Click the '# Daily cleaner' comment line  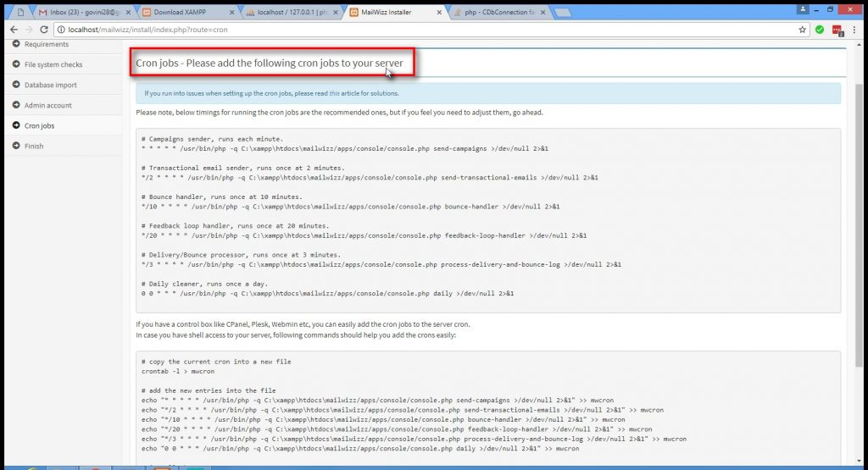[x=204, y=285]
